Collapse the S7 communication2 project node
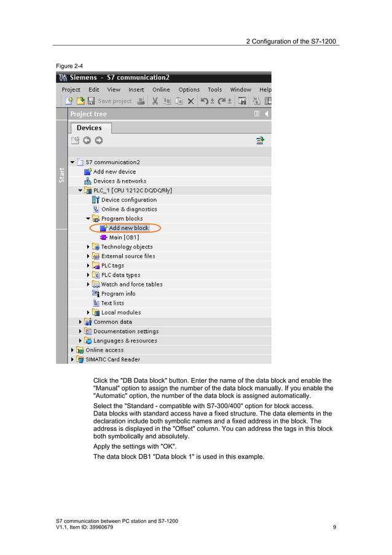The width and height of the screenshot is (392, 555). click(x=72, y=162)
